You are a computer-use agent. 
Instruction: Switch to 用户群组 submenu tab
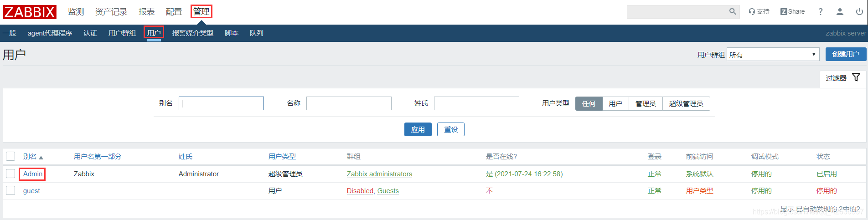click(122, 33)
